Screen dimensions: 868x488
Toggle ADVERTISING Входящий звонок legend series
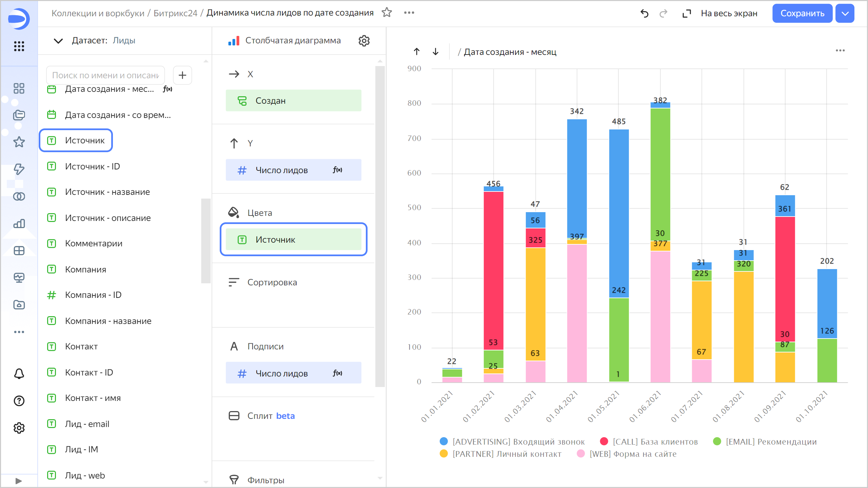[518, 442]
